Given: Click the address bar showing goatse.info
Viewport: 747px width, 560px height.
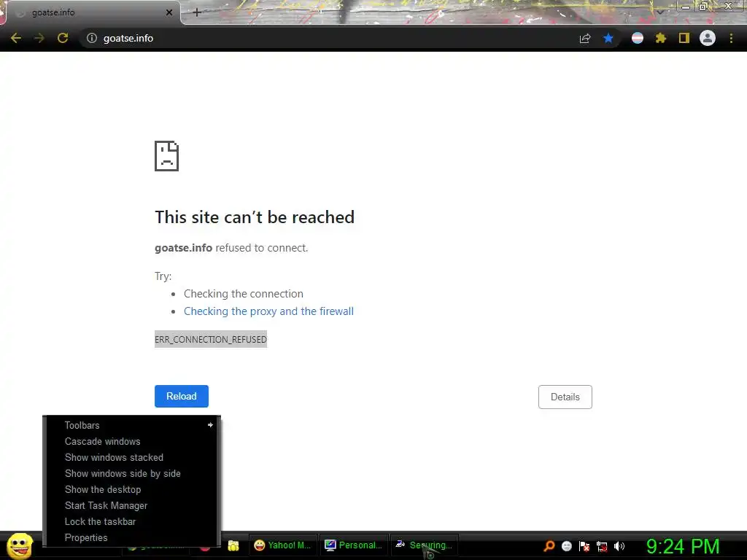Looking at the screenshot, I should coord(329,38).
